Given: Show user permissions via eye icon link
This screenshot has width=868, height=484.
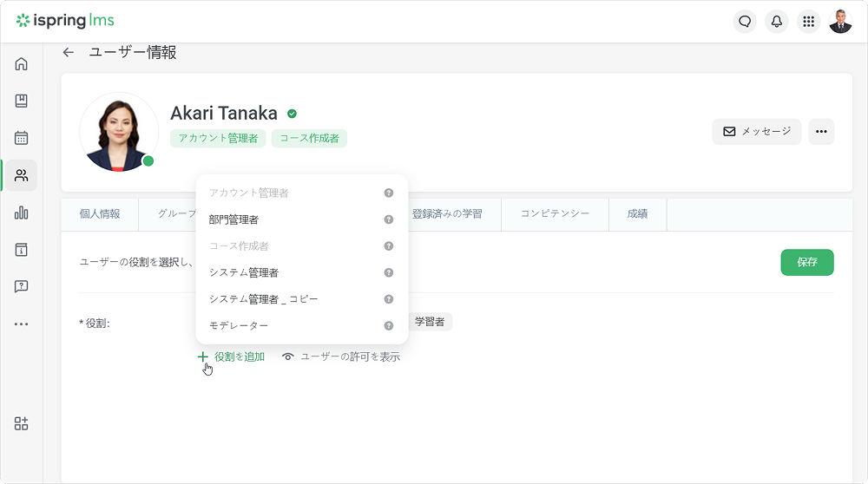Looking at the screenshot, I should click(x=341, y=356).
